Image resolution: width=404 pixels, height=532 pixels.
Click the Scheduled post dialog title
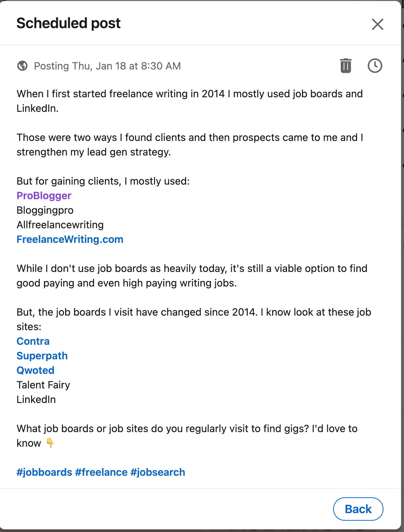pos(68,23)
